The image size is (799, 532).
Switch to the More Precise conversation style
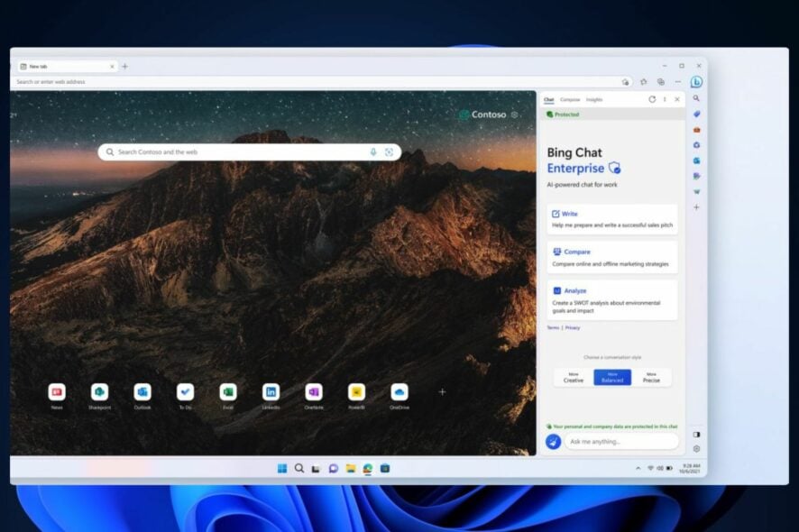(x=653, y=378)
